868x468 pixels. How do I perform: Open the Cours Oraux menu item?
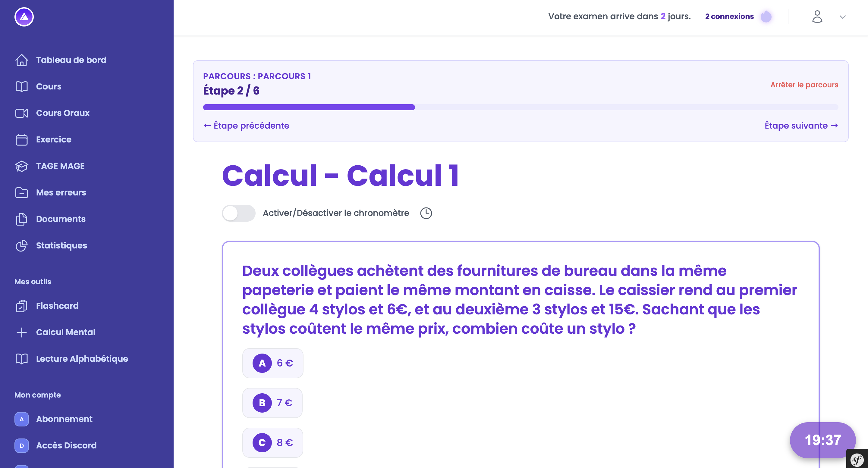coord(63,113)
